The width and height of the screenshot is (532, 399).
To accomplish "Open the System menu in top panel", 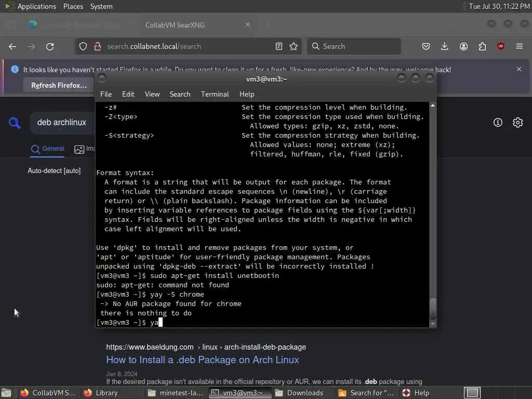I will tap(101, 6).
